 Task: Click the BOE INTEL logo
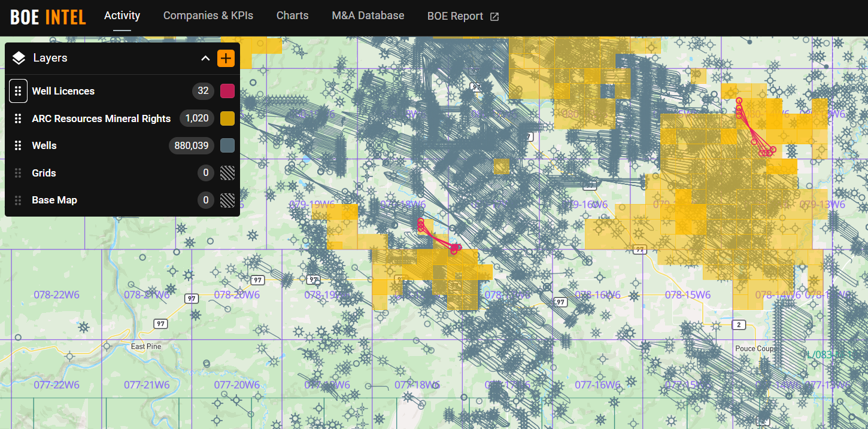pos(48,17)
